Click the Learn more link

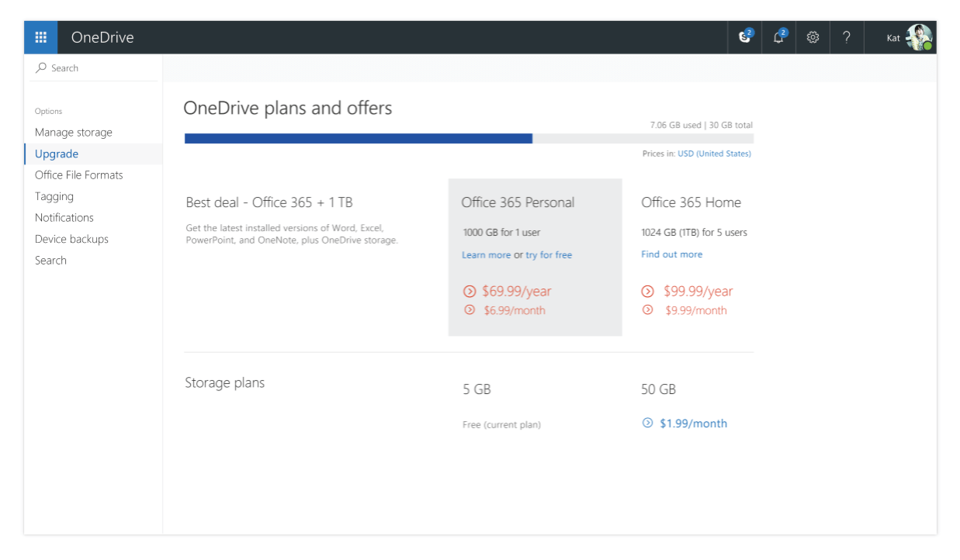(x=487, y=254)
